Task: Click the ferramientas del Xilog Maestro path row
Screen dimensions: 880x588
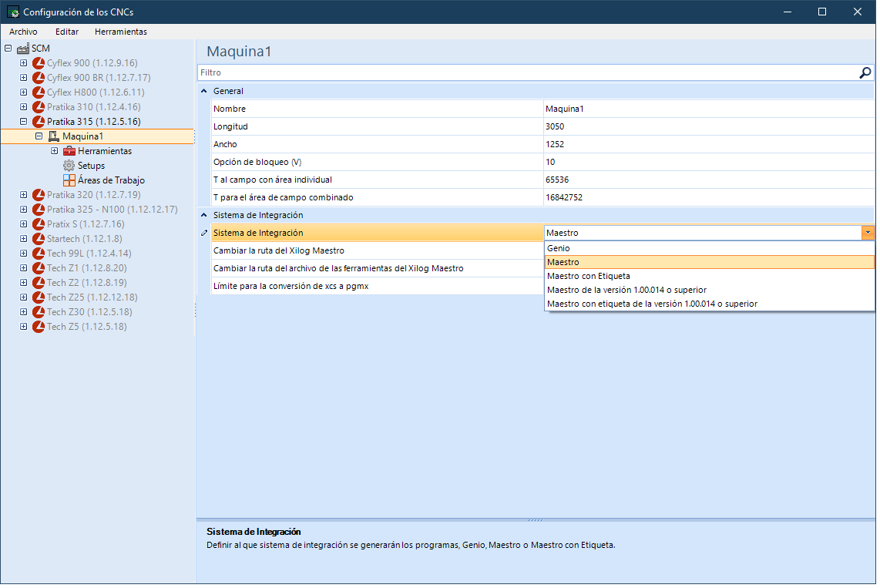Action: tap(378, 269)
